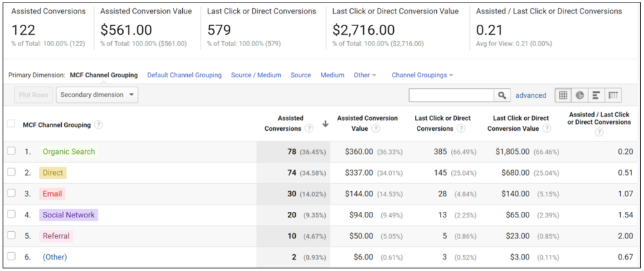Image resolution: width=644 pixels, height=271 pixels.
Task: Click the 385 last click conversions cell
Action: (440, 151)
